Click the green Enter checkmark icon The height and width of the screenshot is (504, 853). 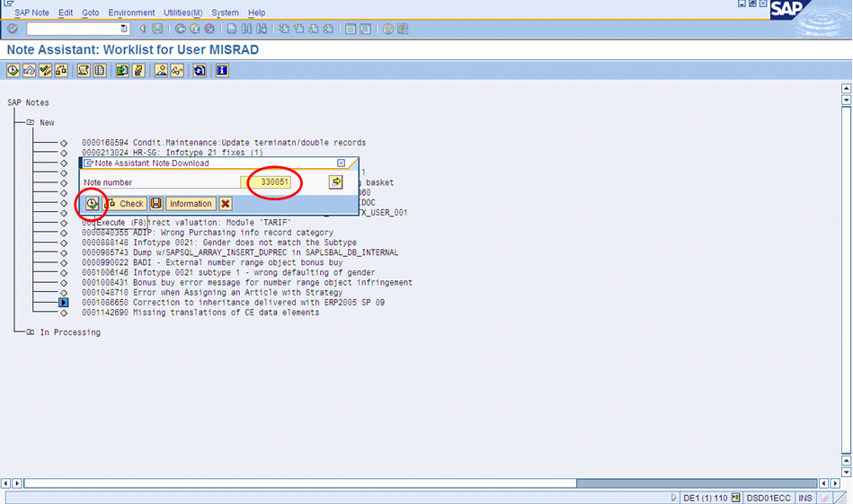pyautogui.click(x=13, y=29)
